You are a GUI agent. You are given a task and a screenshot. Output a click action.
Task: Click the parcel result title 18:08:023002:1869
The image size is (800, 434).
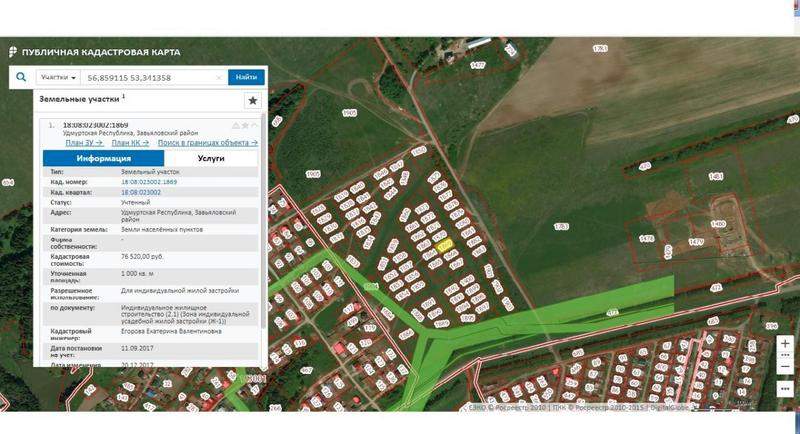95,125
